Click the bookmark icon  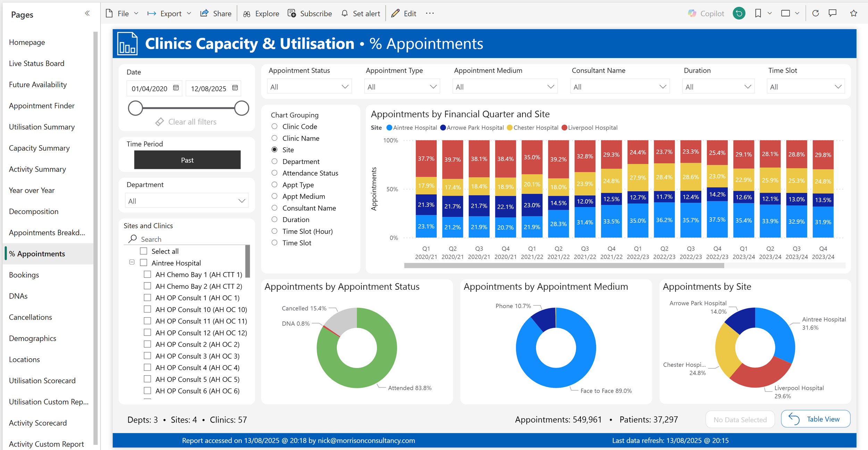coord(758,14)
